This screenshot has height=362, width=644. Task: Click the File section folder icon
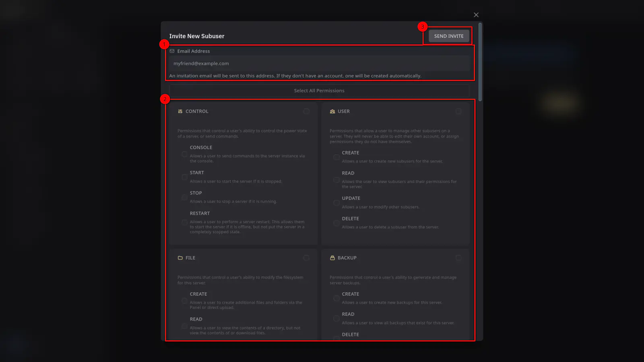(180, 258)
